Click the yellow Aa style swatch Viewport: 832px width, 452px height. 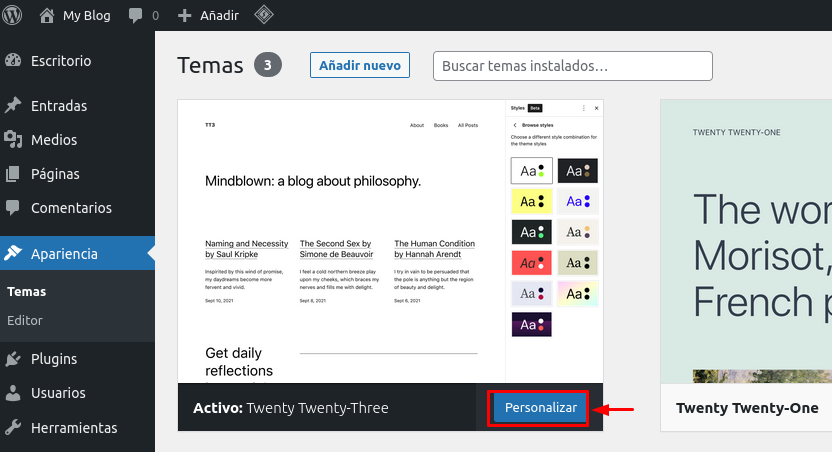pos(532,201)
